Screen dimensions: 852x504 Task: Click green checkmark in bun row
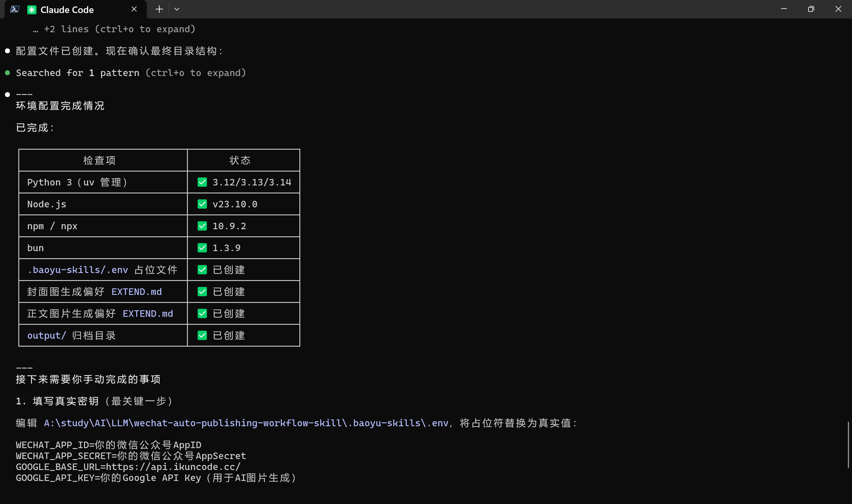(x=202, y=248)
